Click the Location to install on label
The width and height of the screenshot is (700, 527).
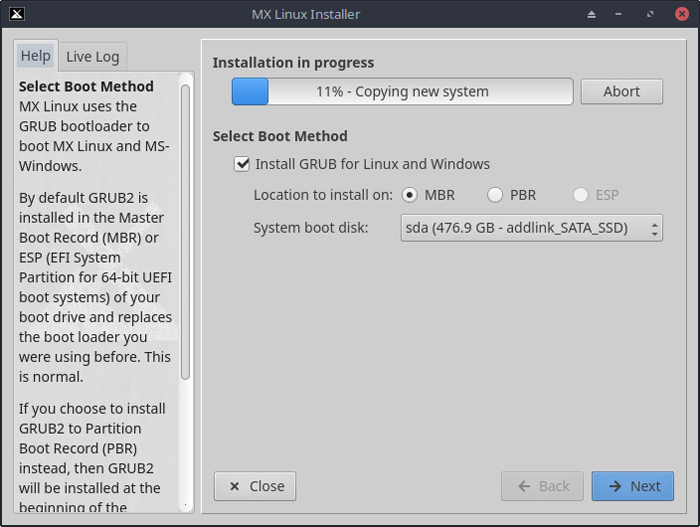tap(323, 195)
